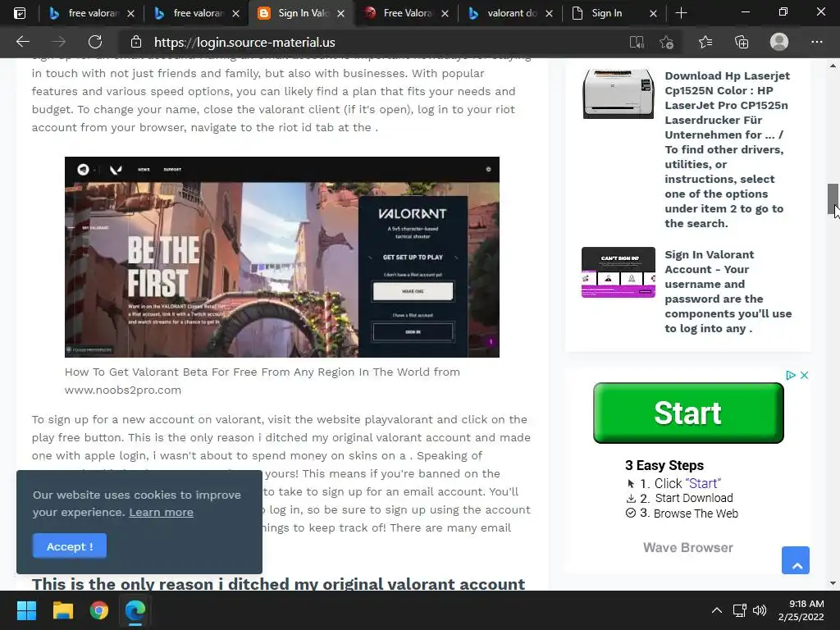This screenshot has width=840, height=630.
Task: Close the 'Sign In Valo' tab
Action: point(340,14)
